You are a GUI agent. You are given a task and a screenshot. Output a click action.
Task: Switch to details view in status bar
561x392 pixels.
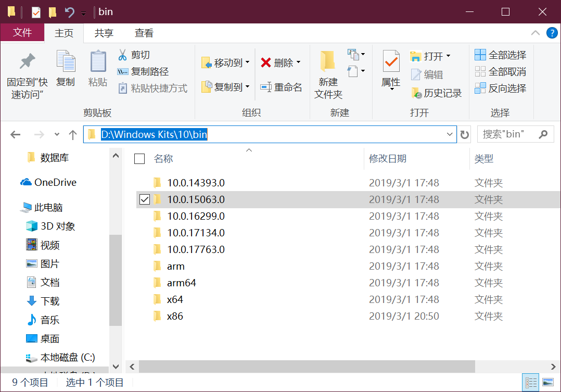pos(531,383)
